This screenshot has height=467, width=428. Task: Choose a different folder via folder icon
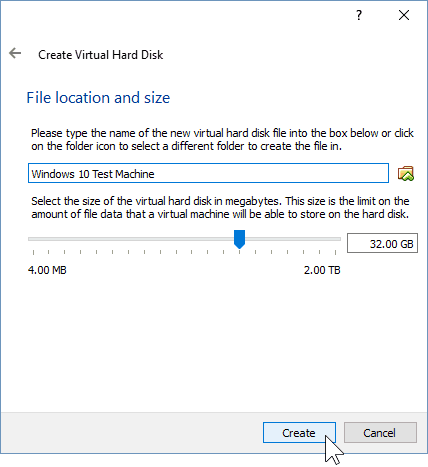(x=406, y=174)
